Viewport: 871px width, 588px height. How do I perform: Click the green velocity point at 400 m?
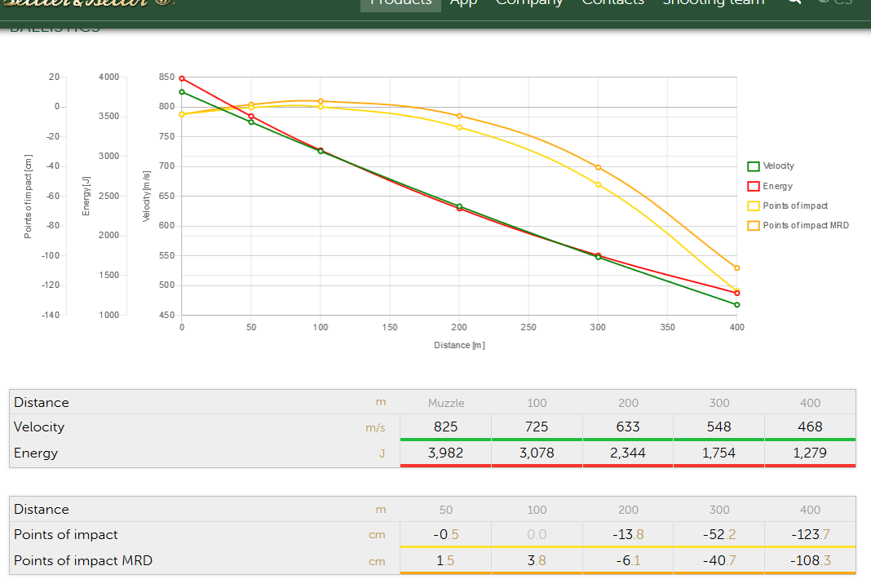click(737, 305)
